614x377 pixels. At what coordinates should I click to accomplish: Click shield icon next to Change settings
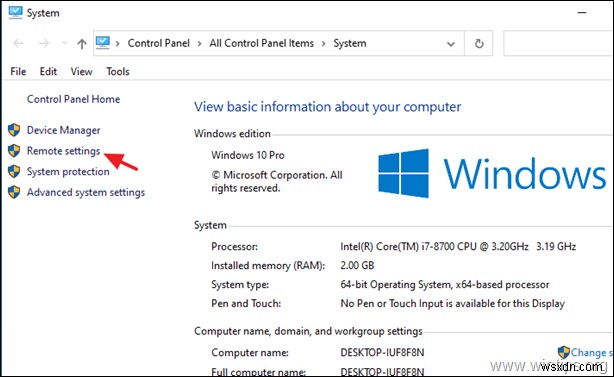coord(563,352)
